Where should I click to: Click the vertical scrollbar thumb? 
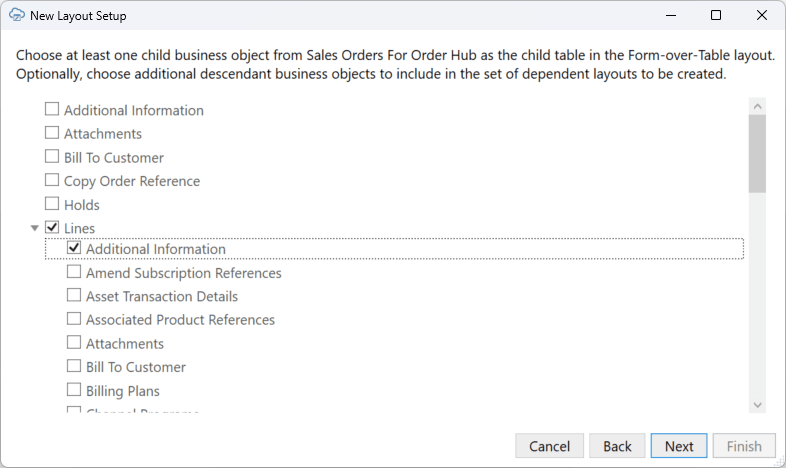757,152
